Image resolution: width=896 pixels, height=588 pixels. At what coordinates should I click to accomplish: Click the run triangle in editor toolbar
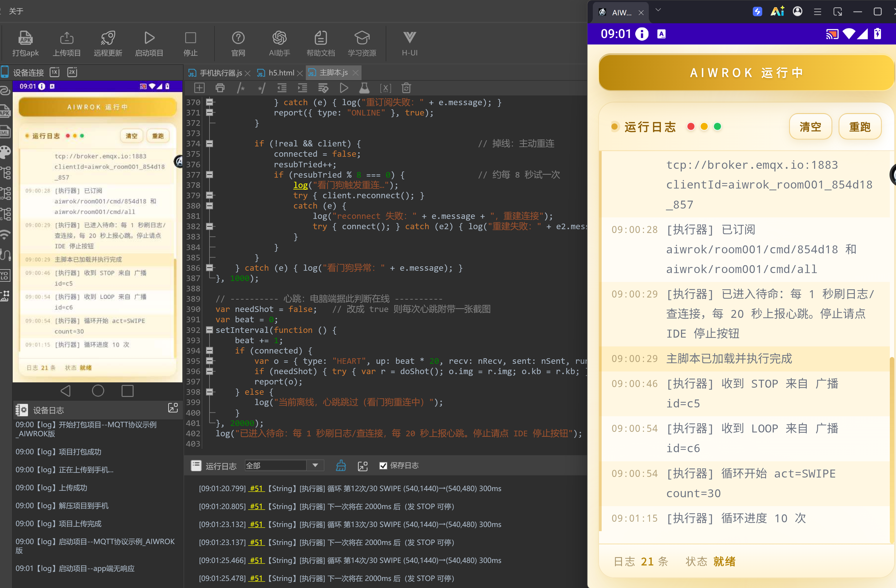[x=344, y=88]
